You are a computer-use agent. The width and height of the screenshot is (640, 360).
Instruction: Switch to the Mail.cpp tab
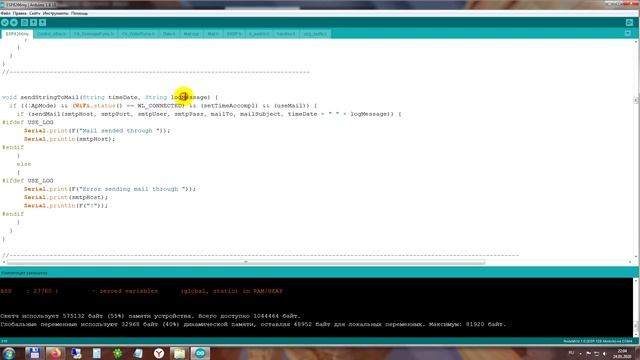(191, 34)
